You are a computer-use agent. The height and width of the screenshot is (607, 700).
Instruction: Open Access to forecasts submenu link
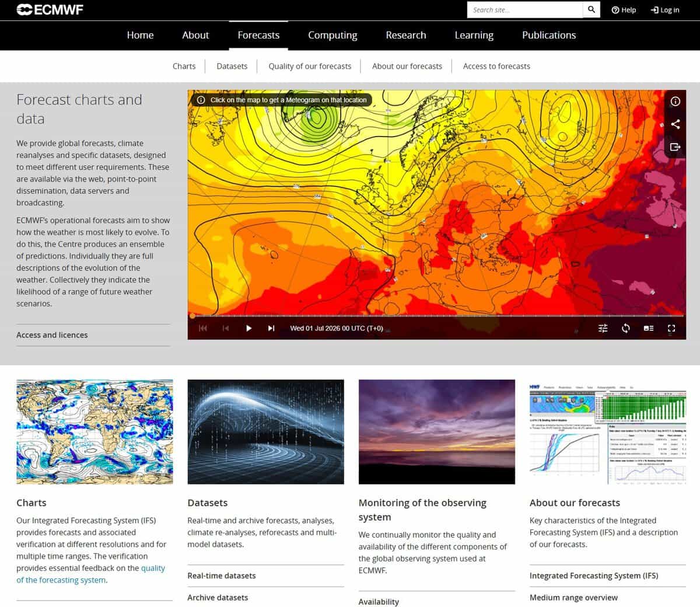coord(496,66)
